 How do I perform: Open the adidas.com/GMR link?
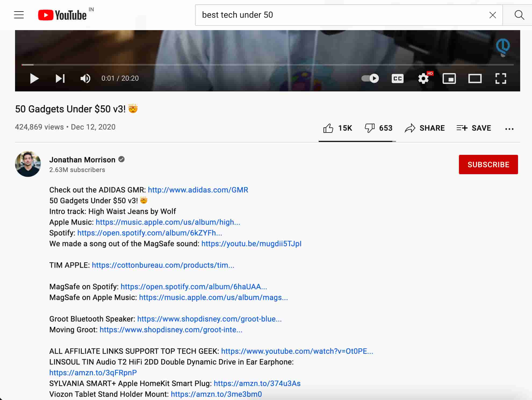click(198, 190)
